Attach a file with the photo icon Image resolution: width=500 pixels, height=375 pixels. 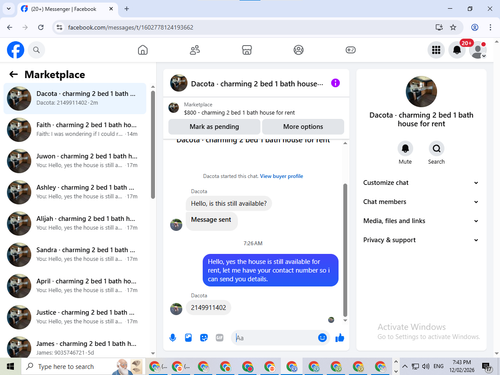click(x=188, y=338)
